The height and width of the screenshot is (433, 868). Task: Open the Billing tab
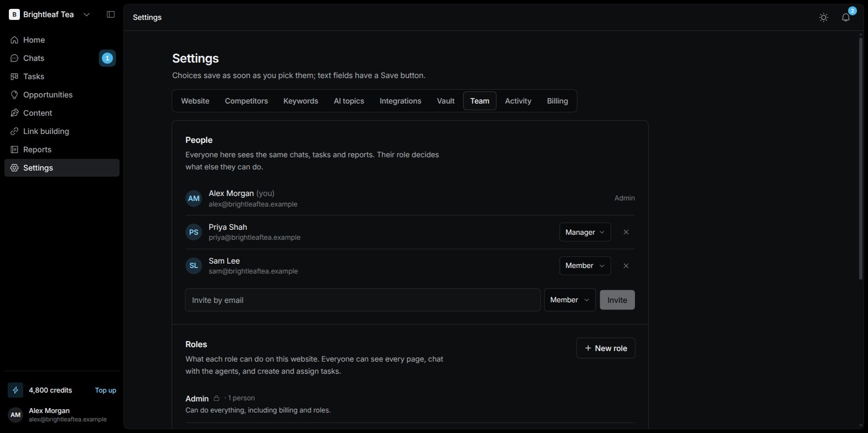(557, 101)
